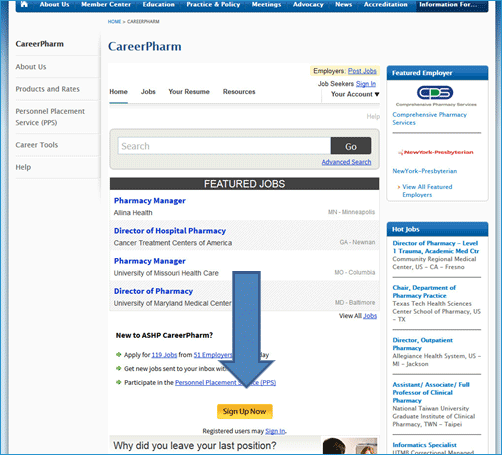Screen dimensions: 502x455
Task: Click the home icon in top navigation
Action: (x=24, y=4)
